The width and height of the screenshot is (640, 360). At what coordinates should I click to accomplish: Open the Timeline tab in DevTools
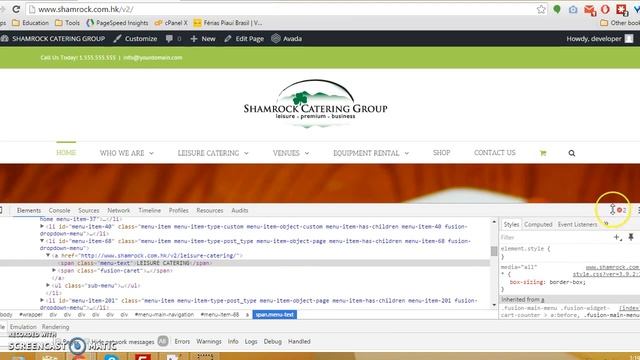click(x=149, y=211)
